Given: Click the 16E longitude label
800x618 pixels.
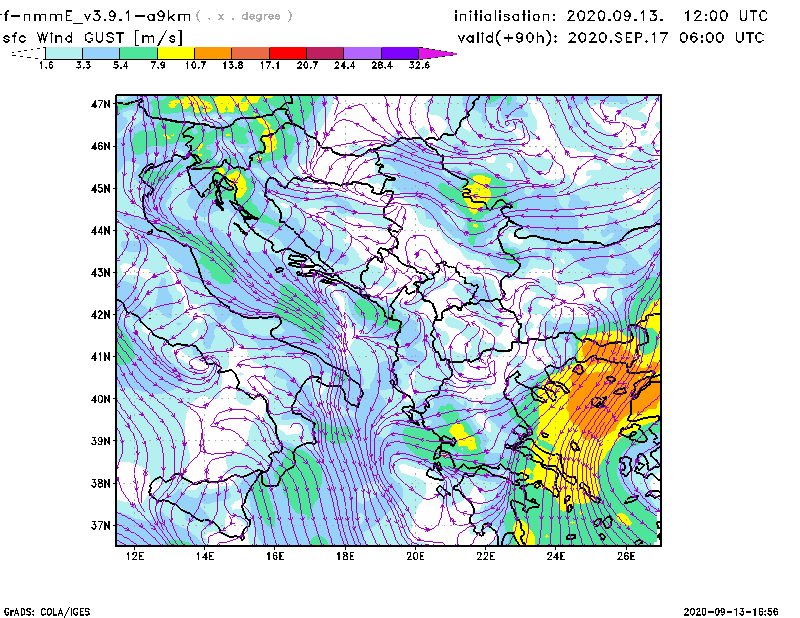Looking at the screenshot, I should [x=275, y=556].
